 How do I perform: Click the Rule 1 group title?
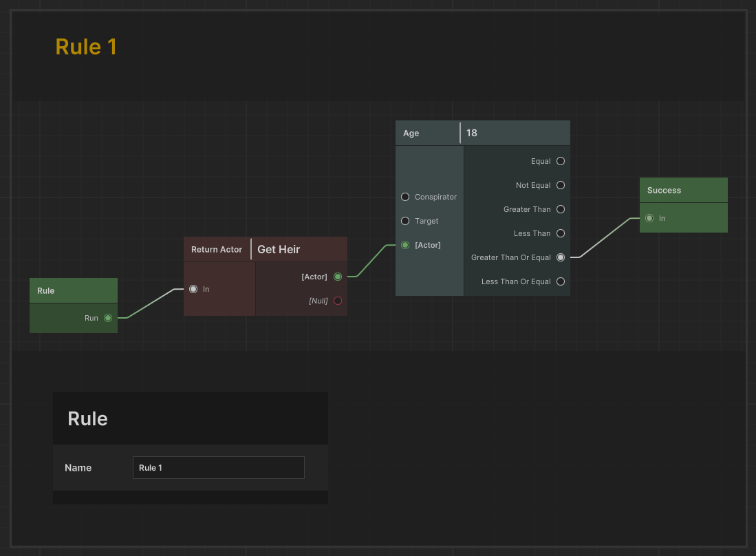(x=86, y=47)
